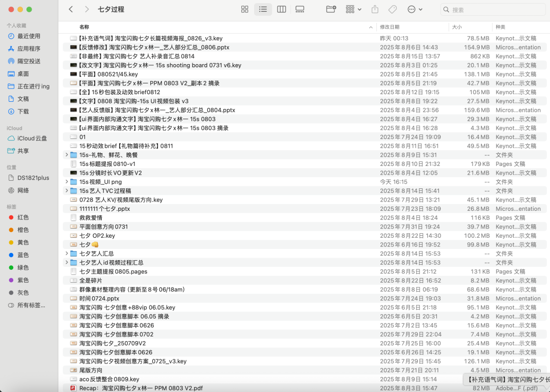Open the group-by options dropdown
This screenshot has width=550, height=392.
click(x=353, y=10)
